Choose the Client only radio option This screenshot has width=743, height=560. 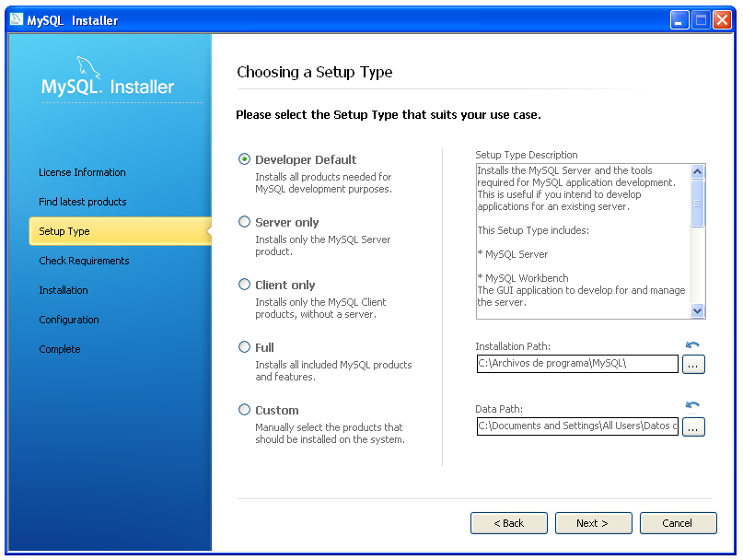244,285
